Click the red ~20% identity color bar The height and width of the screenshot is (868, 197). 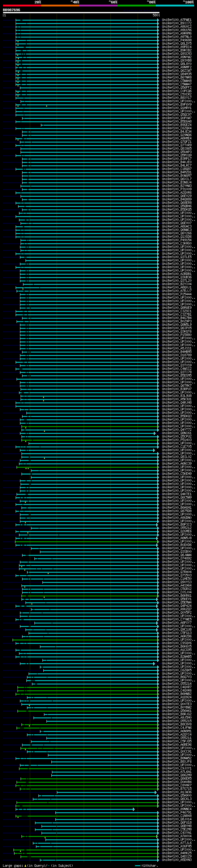(x=22, y=6)
